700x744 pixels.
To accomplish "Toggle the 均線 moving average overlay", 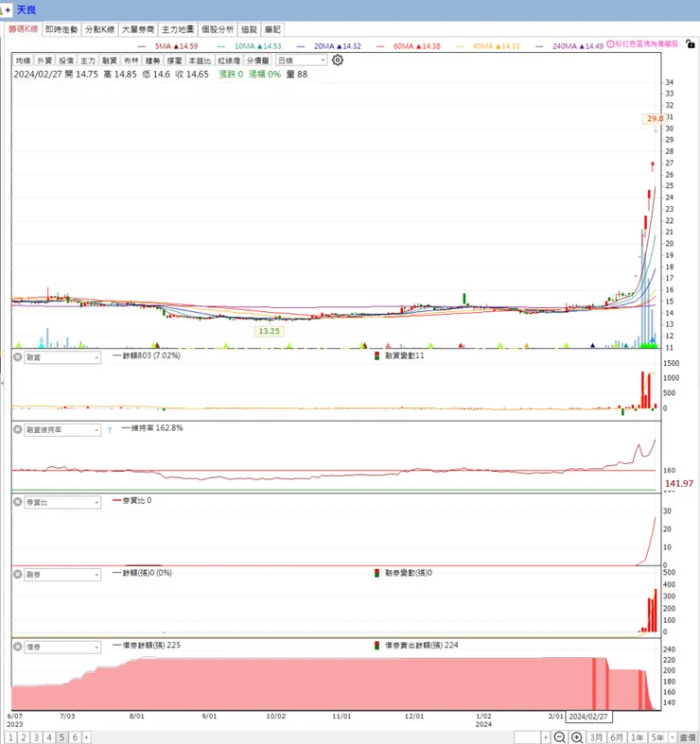I will pos(23,61).
